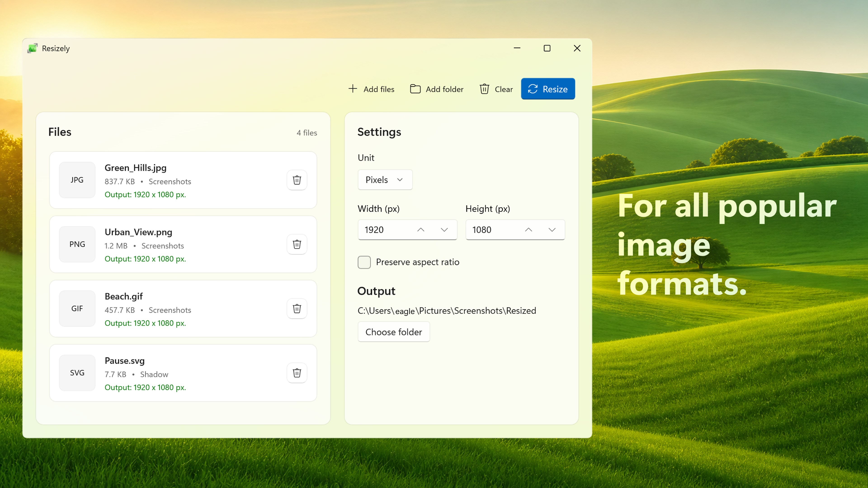The image size is (868, 488).
Task: Click the PNG file type badge
Action: [77, 244]
